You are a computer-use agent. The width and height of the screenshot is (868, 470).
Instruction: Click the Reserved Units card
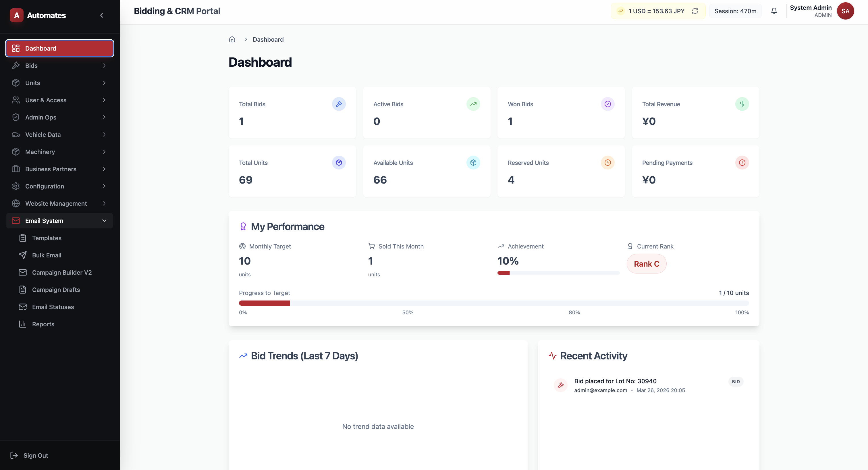click(561, 171)
